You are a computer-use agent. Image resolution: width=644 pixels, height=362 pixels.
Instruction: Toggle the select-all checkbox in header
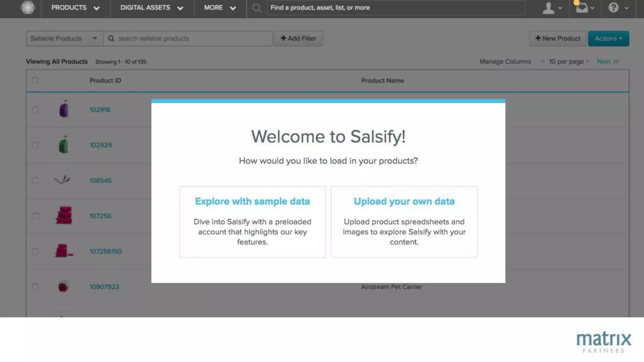click(x=35, y=80)
